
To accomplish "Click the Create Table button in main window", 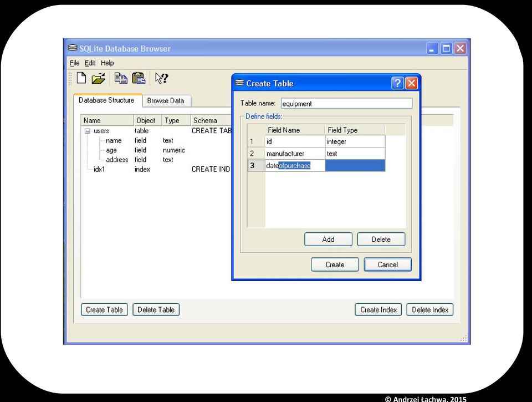I will [x=105, y=309].
